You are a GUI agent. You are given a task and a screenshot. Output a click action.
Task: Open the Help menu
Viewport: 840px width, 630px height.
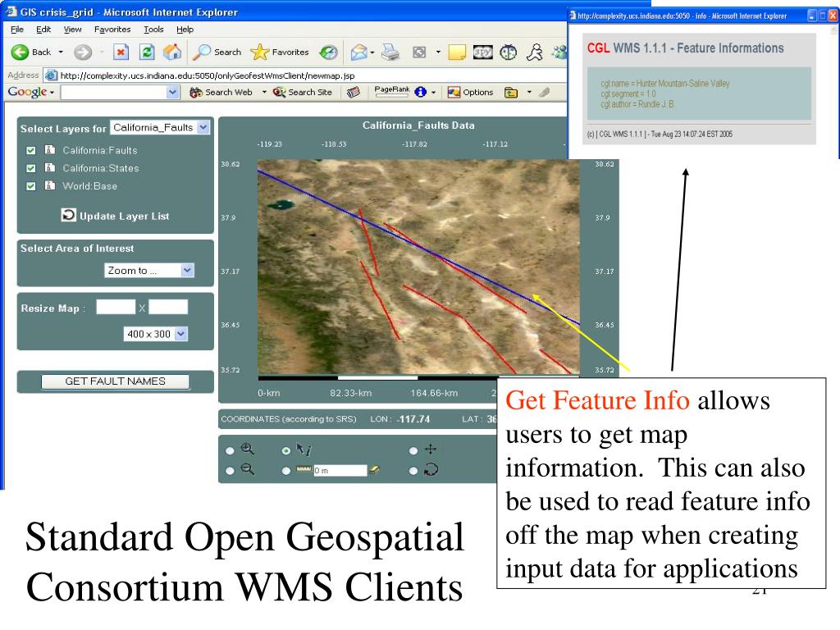pos(185,30)
